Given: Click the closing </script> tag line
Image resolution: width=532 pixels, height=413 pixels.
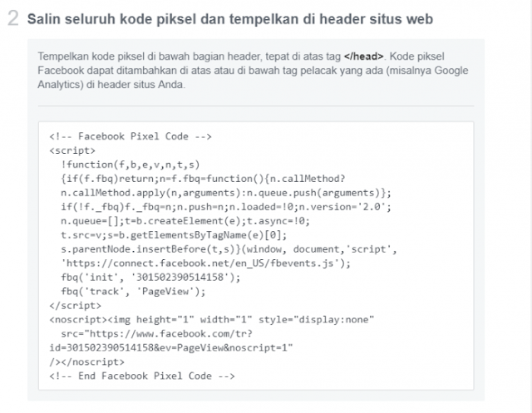Looking at the screenshot, I should [76, 306].
